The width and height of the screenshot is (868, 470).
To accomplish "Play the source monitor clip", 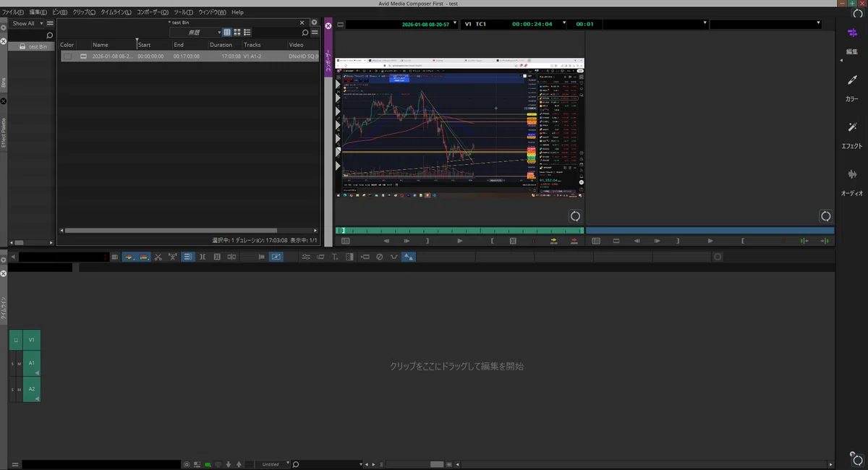I will click(x=460, y=241).
